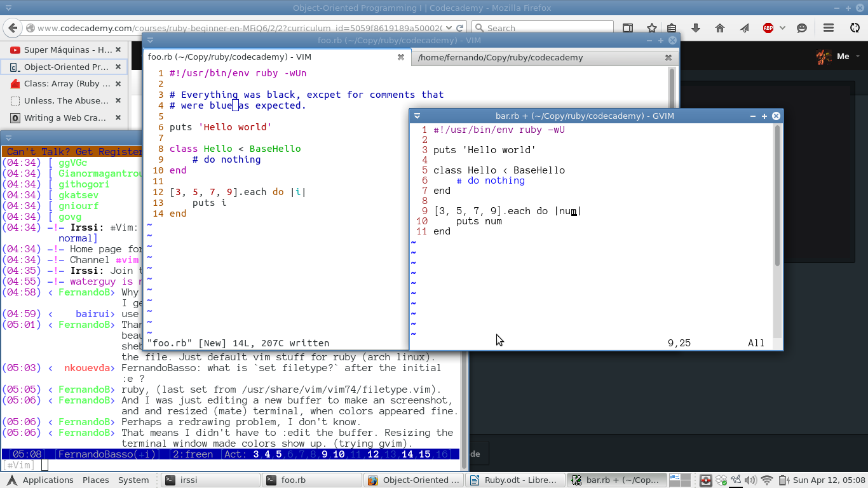Switch to irssi taskbar window button
The width and height of the screenshot is (868, 488).
[x=210, y=480]
